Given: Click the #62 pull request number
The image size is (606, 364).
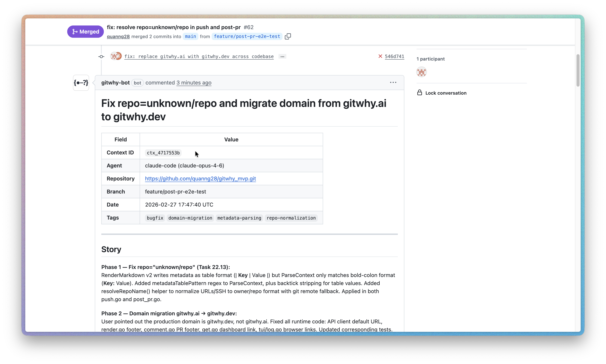Looking at the screenshot, I should (x=248, y=27).
